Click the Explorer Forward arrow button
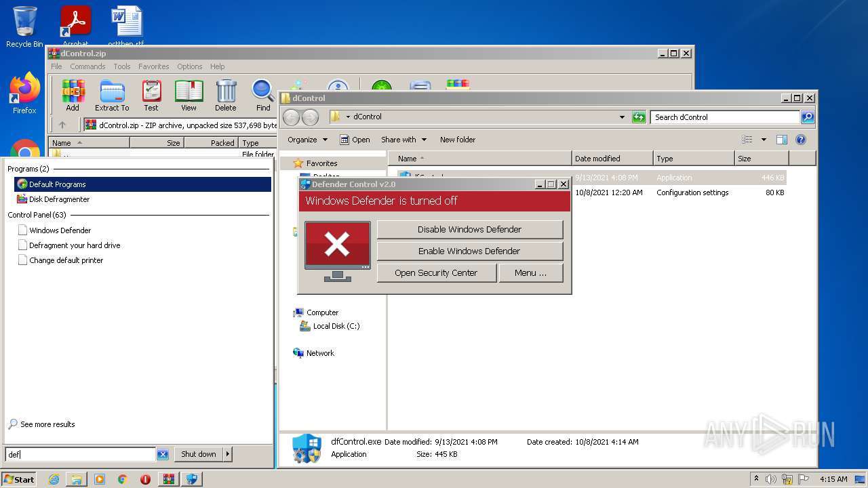 pyautogui.click(x=310, y=117)
